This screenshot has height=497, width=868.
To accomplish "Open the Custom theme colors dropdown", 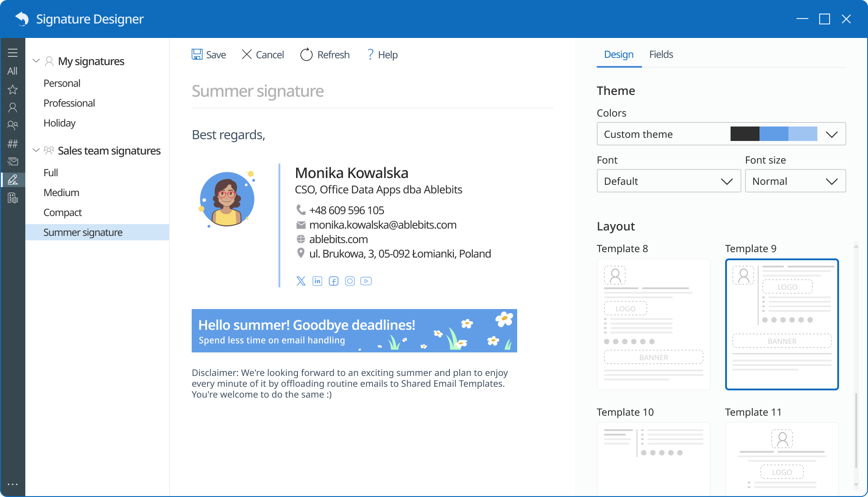I will click(721, 134).
